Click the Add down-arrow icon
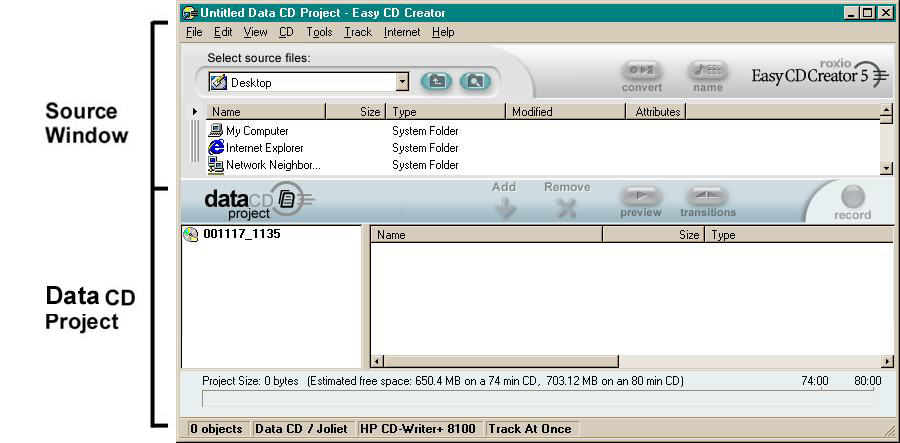This screenshot has width=900, height=443. click(504, 209)
